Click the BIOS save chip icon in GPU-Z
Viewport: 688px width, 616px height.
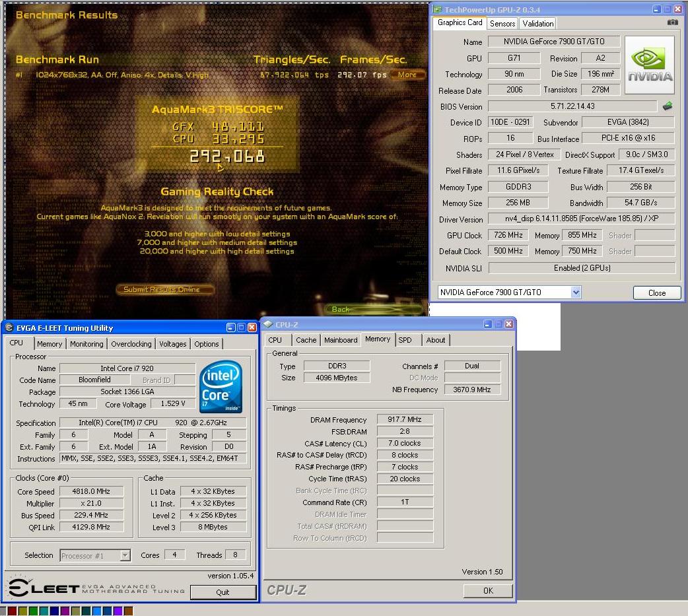[x=668, y=106]
